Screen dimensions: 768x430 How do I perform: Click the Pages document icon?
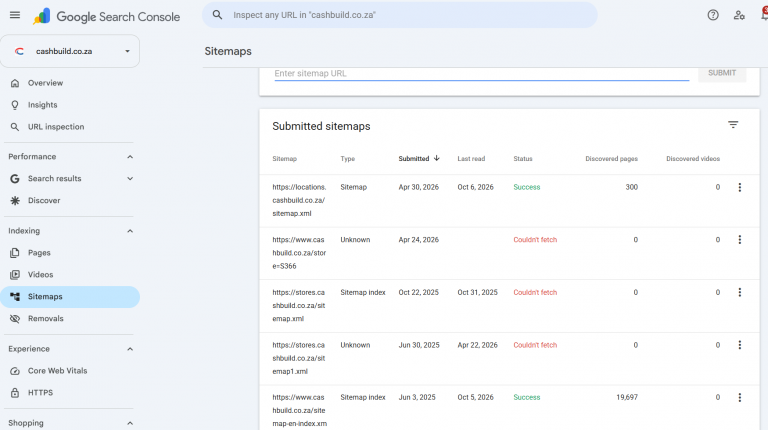click(x=15, y=253)
